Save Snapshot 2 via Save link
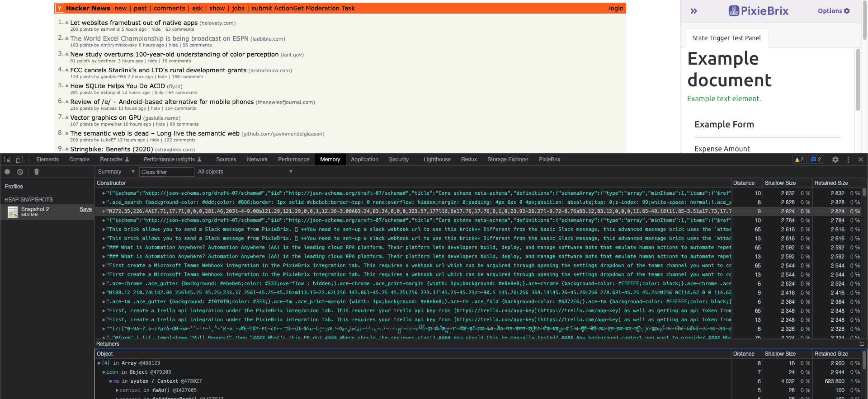Image resolution: width=868 pixels, height=399 pixels. [x=85, y=209]
